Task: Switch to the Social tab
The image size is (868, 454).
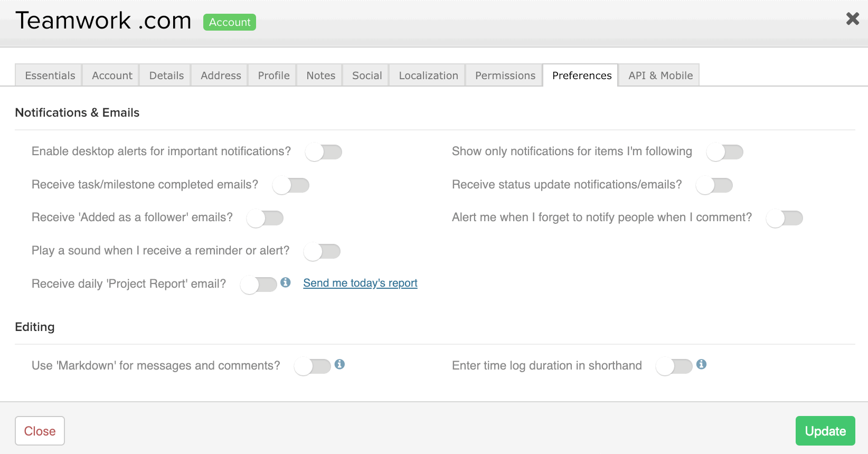Action: pyautogui.click(x=366, y=75)
